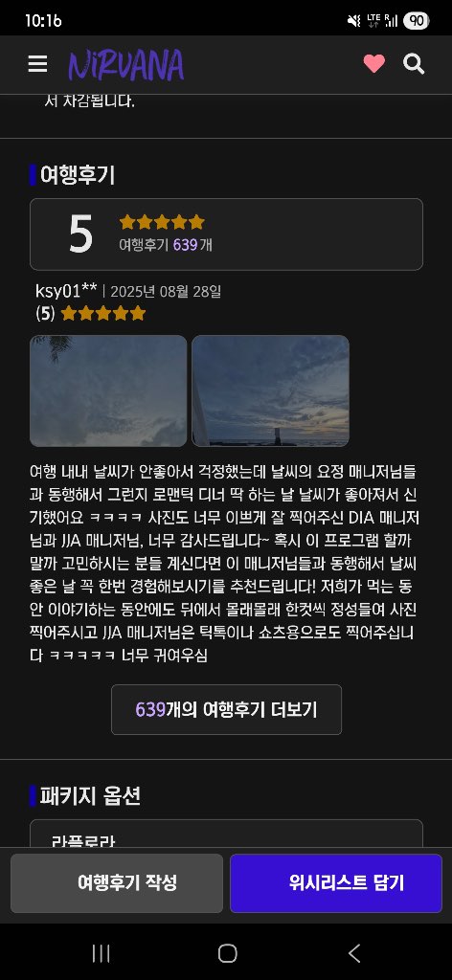452x980 pixels.
Task: Click the 여행후기 639개 count link
Action: (x=166, y=245)
